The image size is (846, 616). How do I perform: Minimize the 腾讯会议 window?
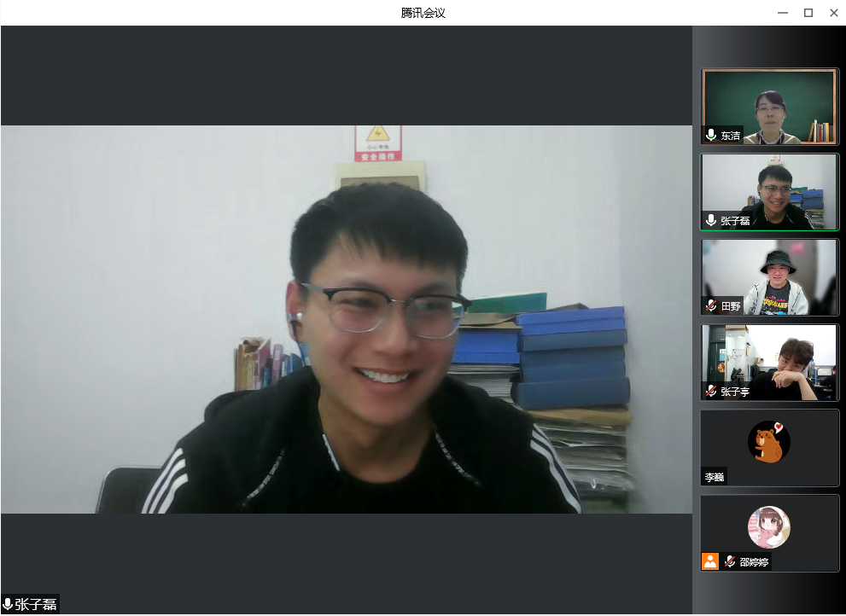(783, 13)
